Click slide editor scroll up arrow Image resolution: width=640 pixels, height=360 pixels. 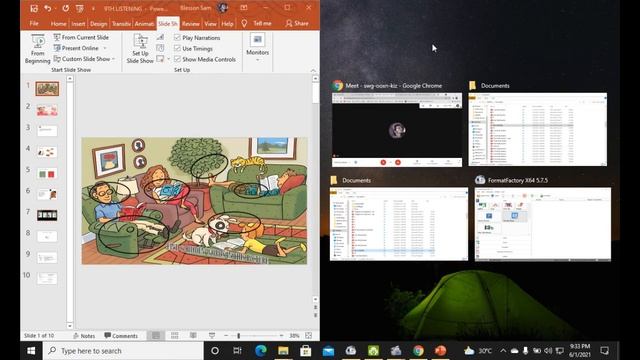(x=316, y=78)
